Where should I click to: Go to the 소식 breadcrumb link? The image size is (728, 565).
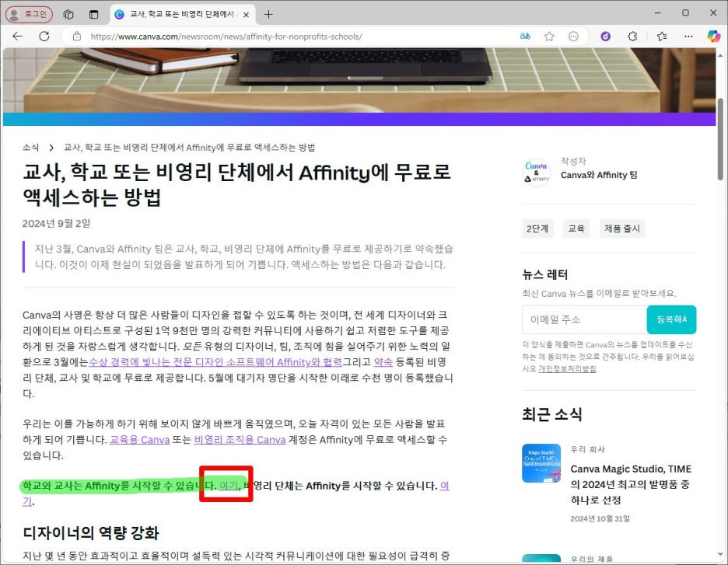coord(30,148)
